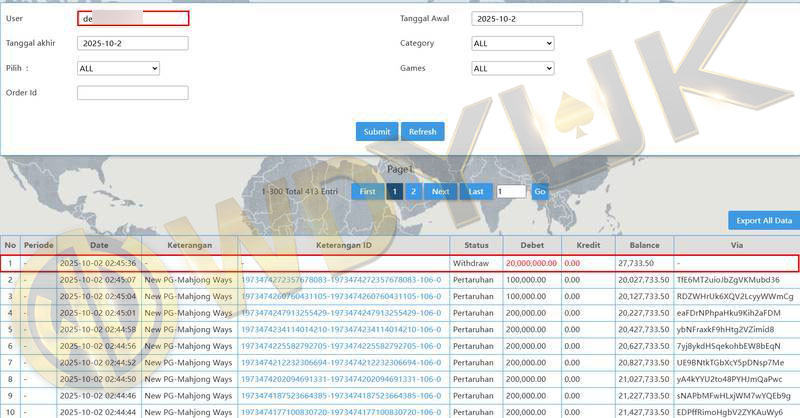Click the Balance column header
This screenshot has width=800, height=418.
click(x=644, y=245)
